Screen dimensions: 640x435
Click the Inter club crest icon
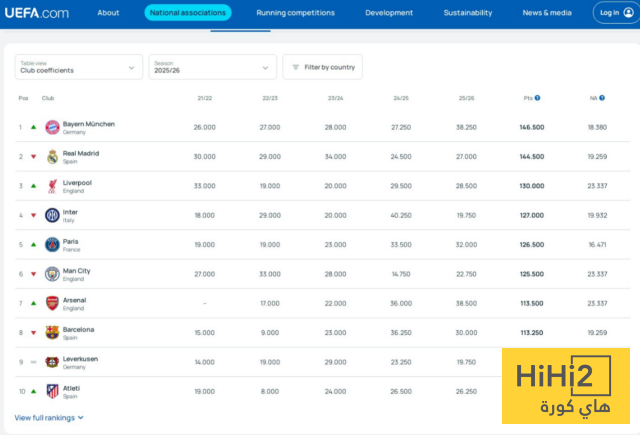[52, 215]
